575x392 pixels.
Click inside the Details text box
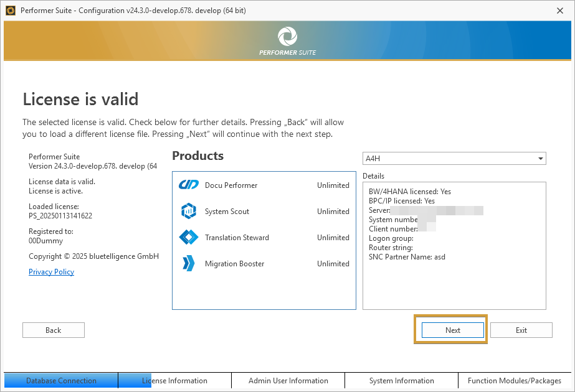[454, 280]
